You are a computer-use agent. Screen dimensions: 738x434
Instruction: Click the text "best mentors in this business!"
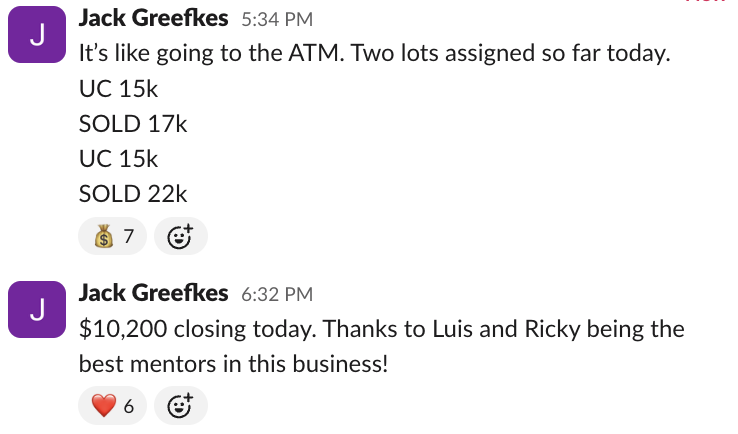pyautogui.click(x=233, y=363)
